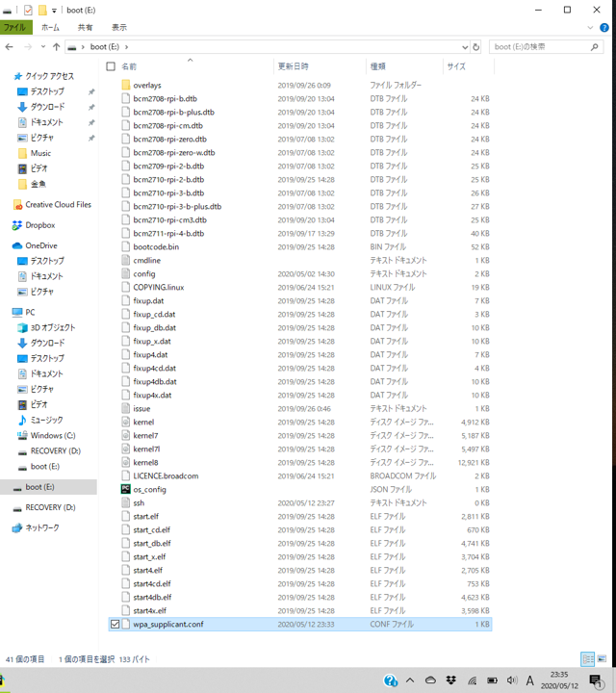The image size is (616, 693).
Task: Open the volume speaker tray icon
Action: tap(512, 680)
